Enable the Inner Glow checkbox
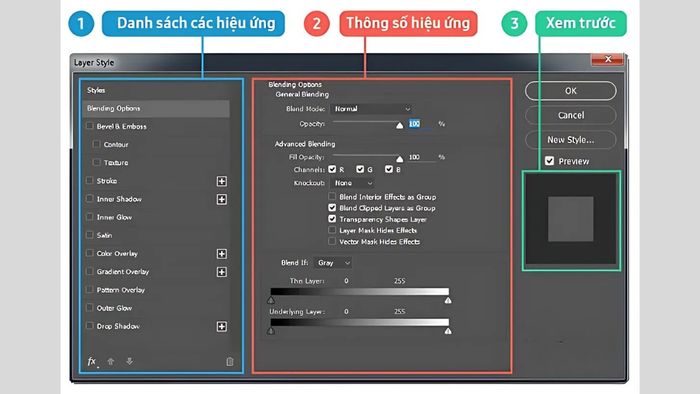Viewport: 700px width, 394px height. coord(89,217)
